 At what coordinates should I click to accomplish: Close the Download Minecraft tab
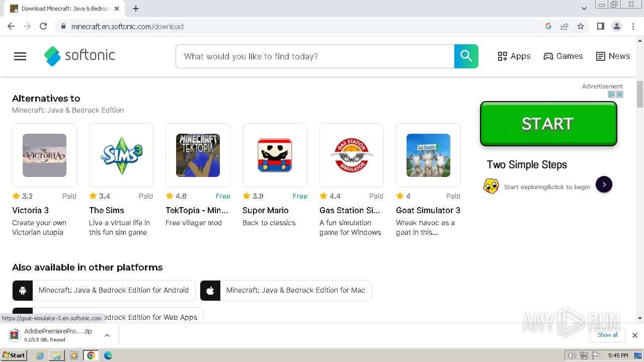(117, 9)
